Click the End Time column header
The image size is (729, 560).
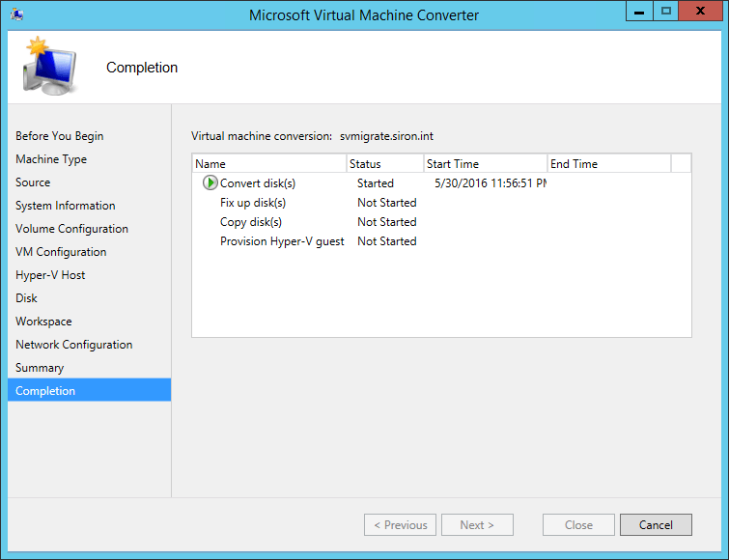tap(609, 163)
